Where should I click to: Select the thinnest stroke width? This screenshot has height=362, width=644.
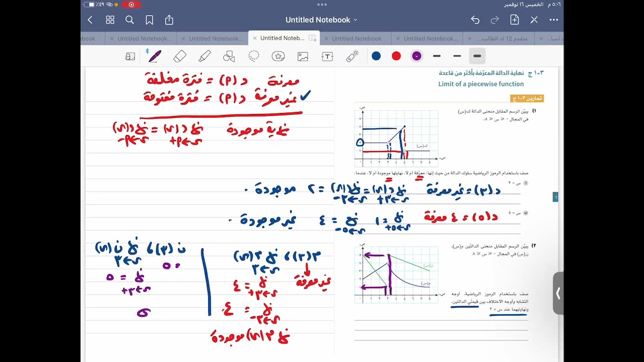click(x=437, y=56)
